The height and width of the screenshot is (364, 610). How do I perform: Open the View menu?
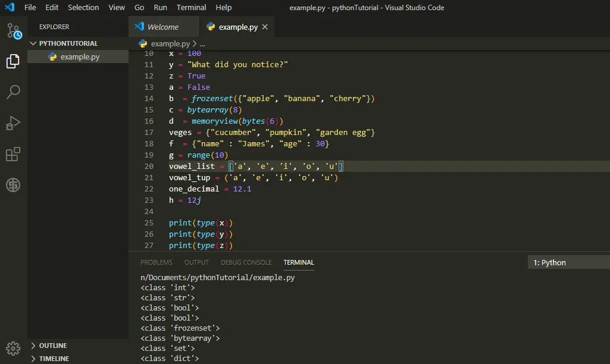117,7
